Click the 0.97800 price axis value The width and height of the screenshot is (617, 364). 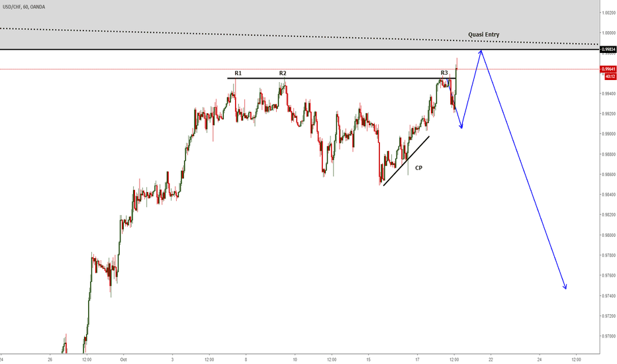pyautogui.click(x=608, y=255)
